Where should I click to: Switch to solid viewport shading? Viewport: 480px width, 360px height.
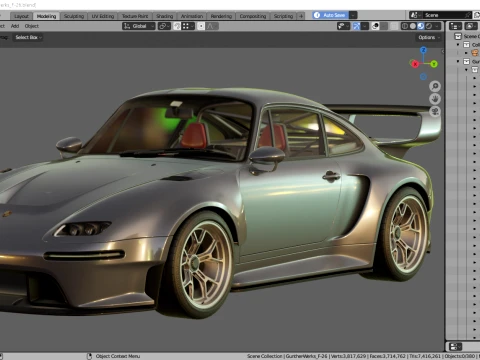click(413, 26)
